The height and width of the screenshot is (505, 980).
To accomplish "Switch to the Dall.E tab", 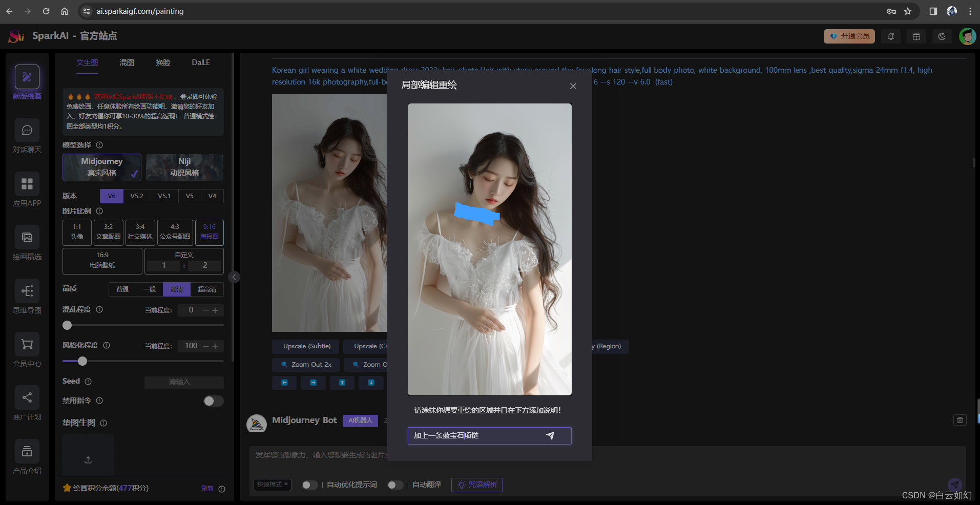I will pyautogui.click(x=201, y=63).
